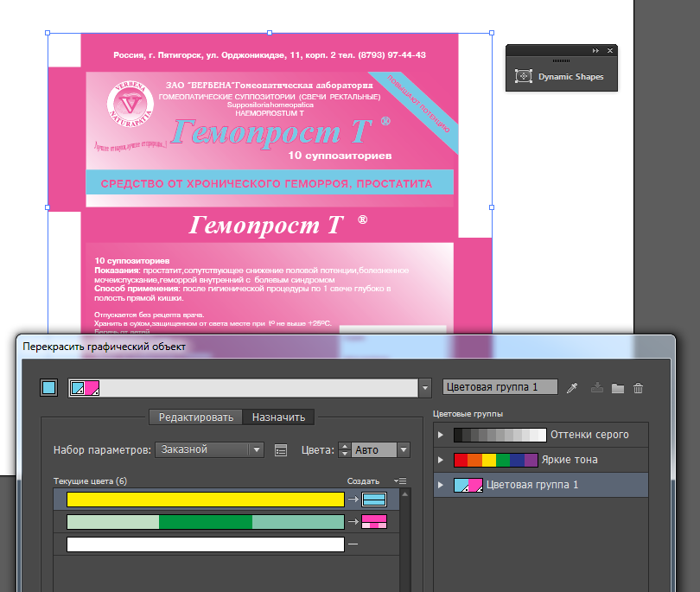Click the blue new color swatch
This screenshot has height=592, width=700.
(374, 500)
